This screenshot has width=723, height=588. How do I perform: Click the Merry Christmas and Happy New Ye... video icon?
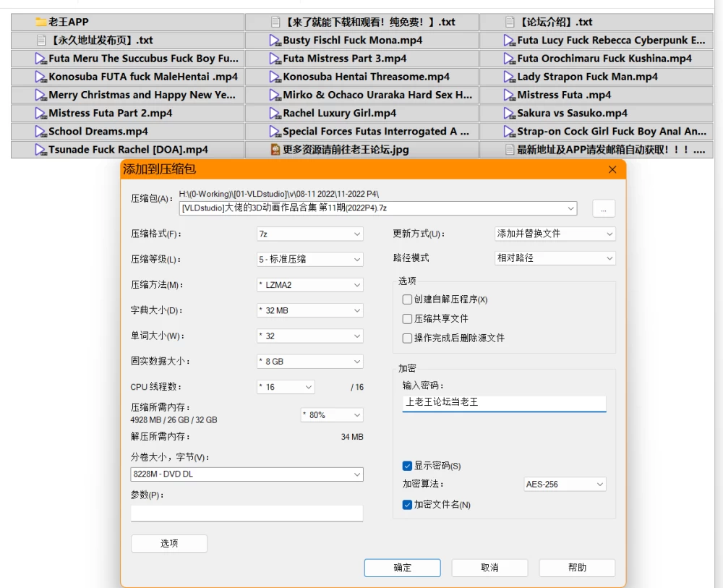[x=41, y=95]
